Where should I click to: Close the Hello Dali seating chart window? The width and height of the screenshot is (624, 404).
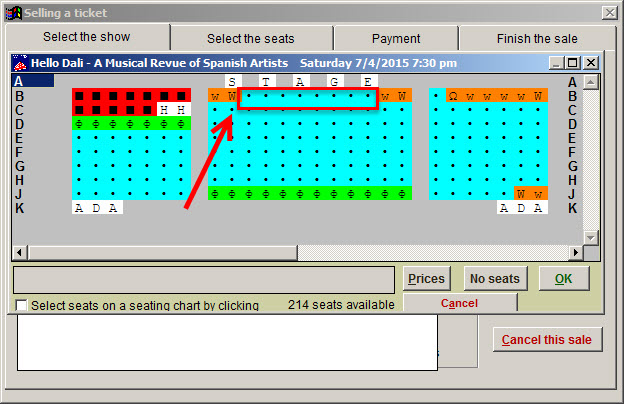click(591, 63)
